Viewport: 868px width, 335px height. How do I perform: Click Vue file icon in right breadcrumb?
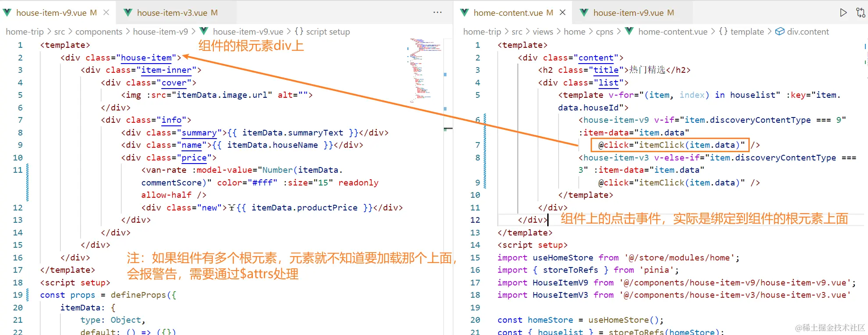point(629,31)
